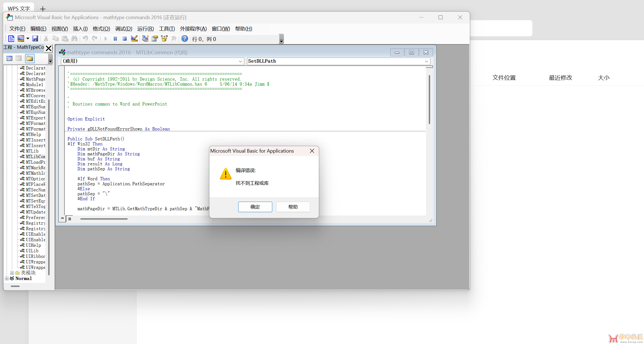Click the Reset stop icon
The image size is (644, 344).
[125, 39]
